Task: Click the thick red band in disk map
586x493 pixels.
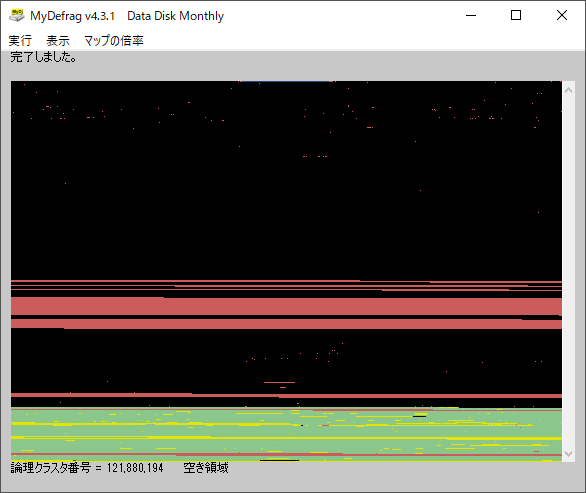Action: [286, 306]
